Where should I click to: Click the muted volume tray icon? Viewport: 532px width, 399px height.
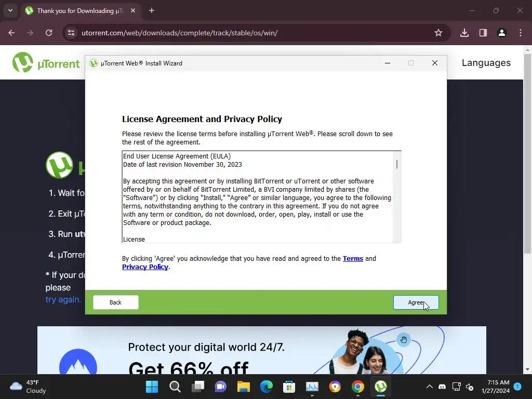470,387
